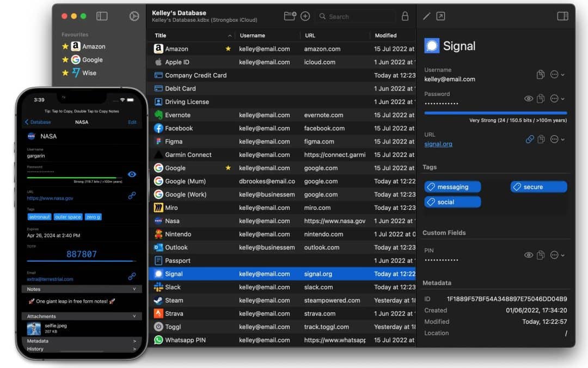Tap the Edit button on the phone

click(132, 122)
